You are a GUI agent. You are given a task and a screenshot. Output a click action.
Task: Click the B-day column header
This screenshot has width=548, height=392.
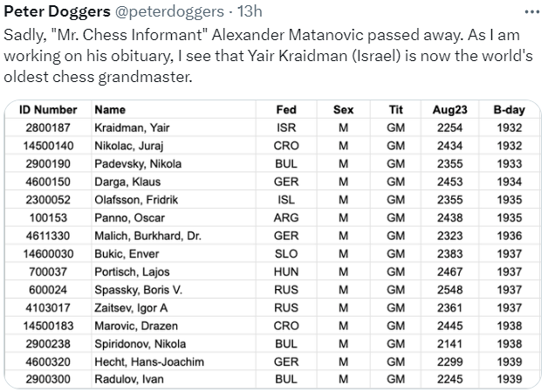[x=508, y=110]
